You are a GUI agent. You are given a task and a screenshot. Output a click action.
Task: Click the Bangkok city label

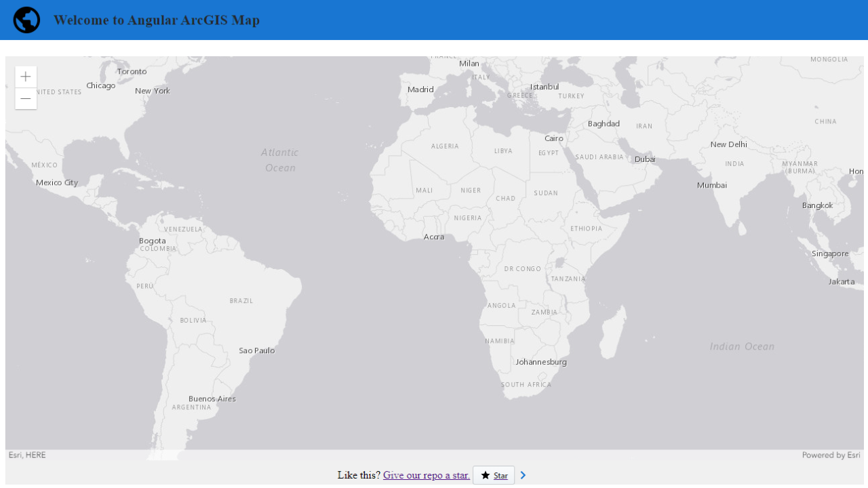[818, 205]
